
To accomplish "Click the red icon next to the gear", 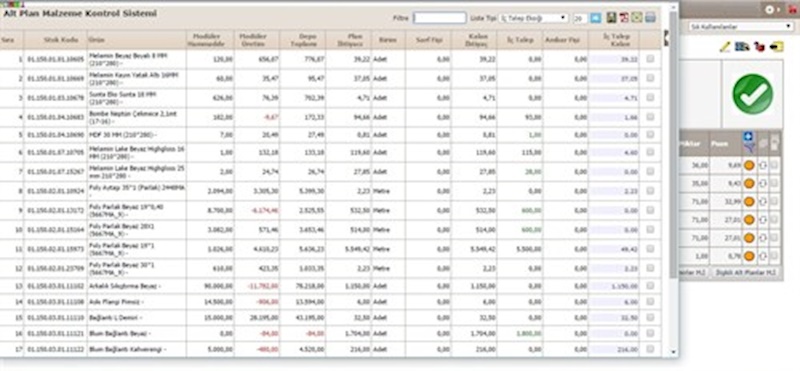I will coord(792,10).
